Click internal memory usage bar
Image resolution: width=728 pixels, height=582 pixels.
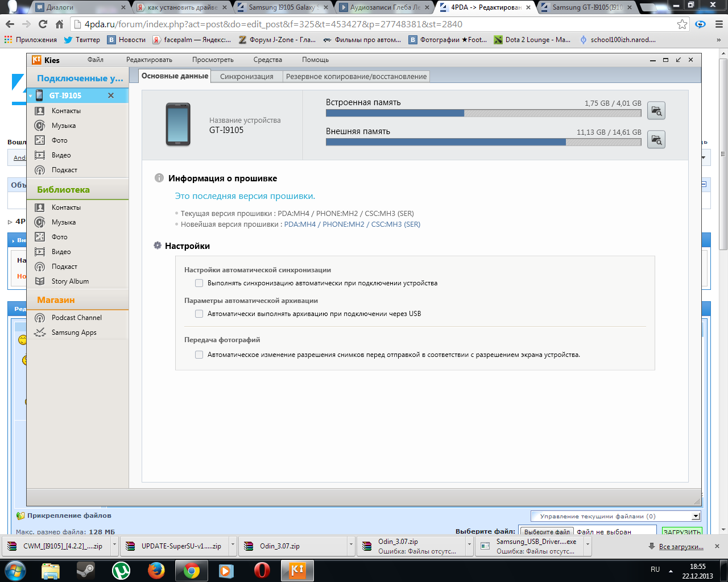pyautogui.click(x=483, y=113)
